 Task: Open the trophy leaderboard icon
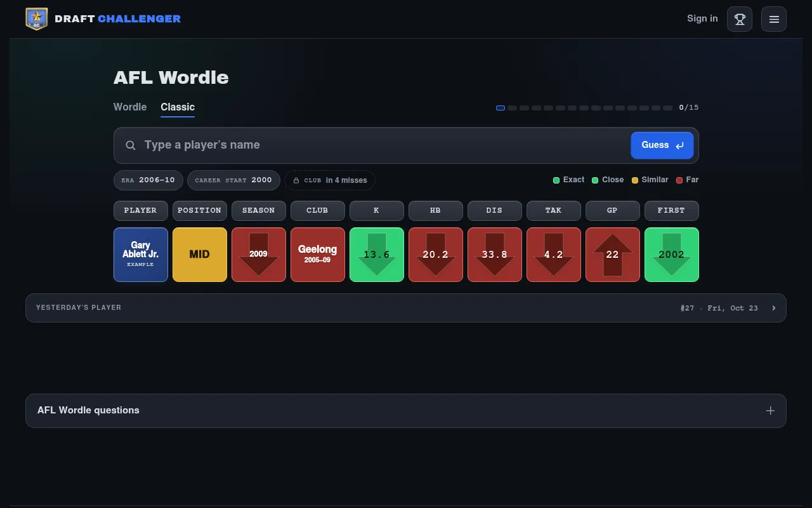740,19
